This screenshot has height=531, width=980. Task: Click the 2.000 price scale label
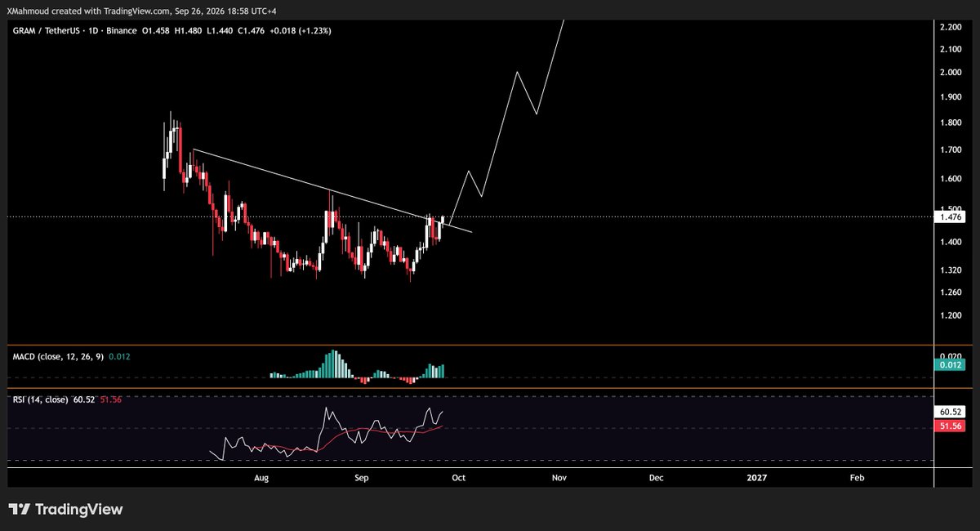click(949, 73)
